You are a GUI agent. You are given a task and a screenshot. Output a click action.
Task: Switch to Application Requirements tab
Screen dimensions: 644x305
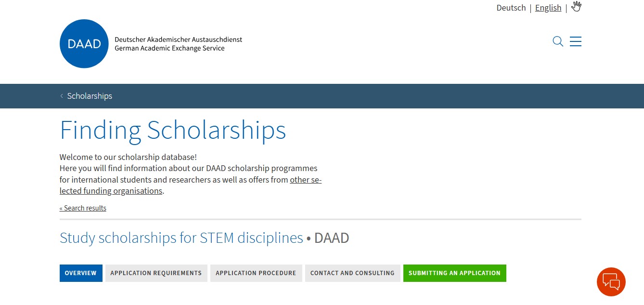(156, 273)
